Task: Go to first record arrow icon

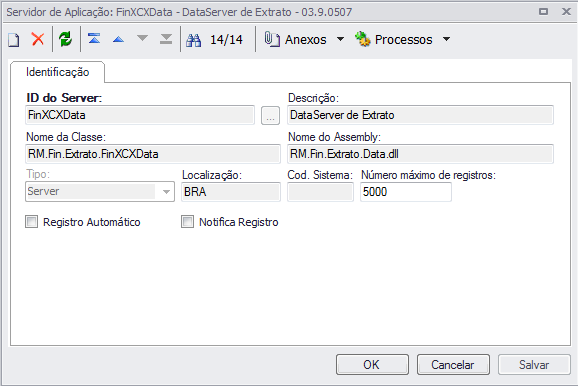Action: pos(94,38)
